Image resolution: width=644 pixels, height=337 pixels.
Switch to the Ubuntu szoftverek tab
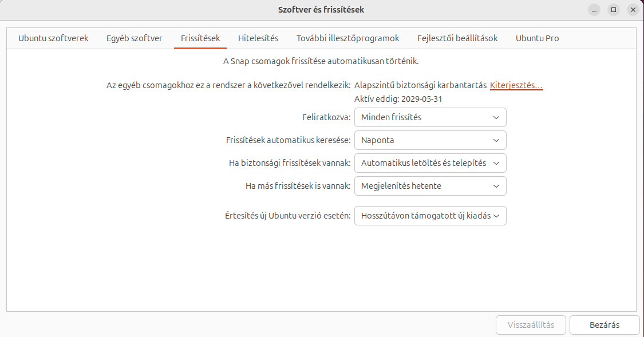tap(53, 38)
